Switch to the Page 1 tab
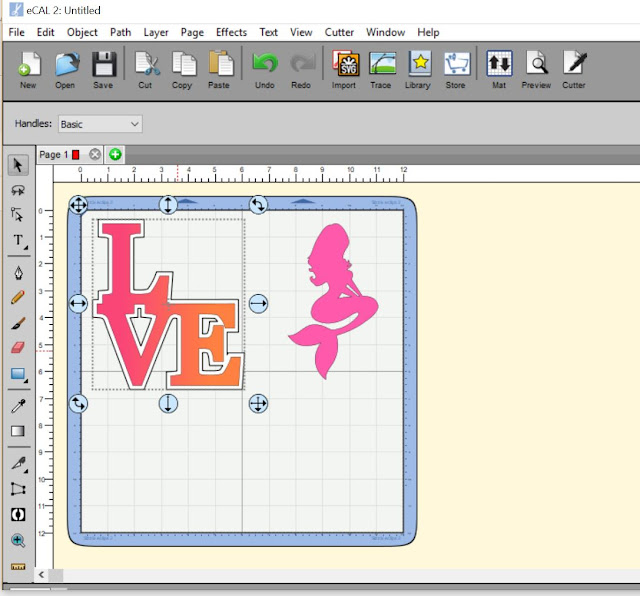The image size is (640, 596). click(x=53, y=155)
